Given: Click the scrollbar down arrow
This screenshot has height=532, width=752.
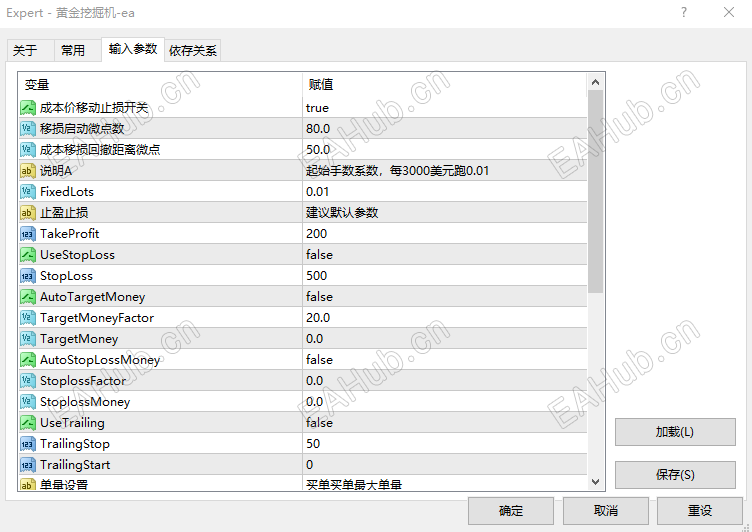Looking at the screenshot, I should pyautogui.click(x=595, y=482).
